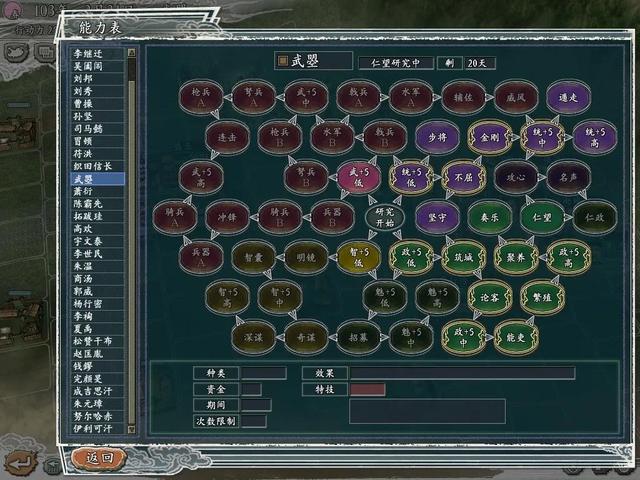Click the orange 返回 button
This screenshot has height=480, width=640.
99,458
